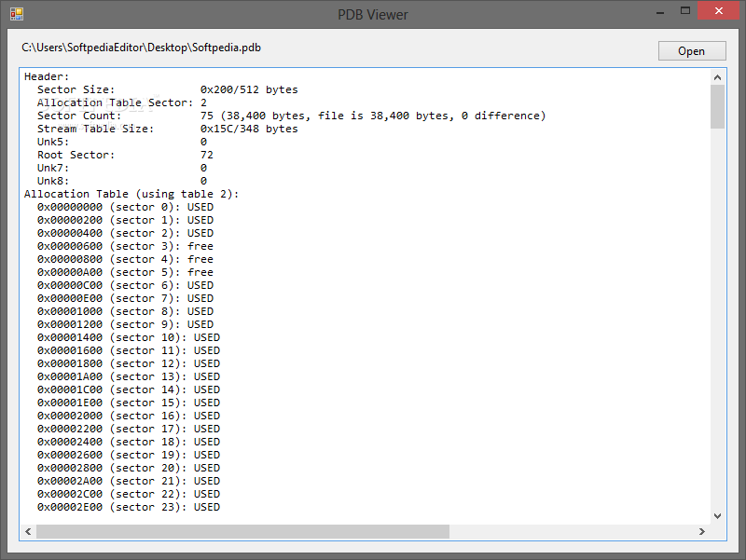Click the horizontal scrollbar left arrow
The width and height of the screenshot is (746, 560).
(x=28, y=531)
